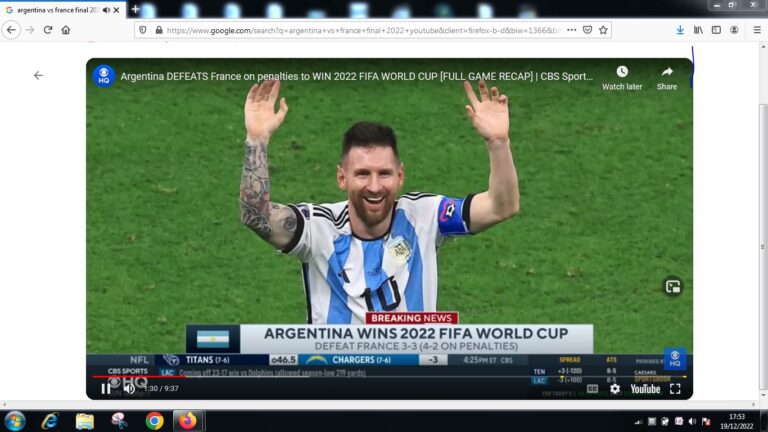Open the video on YouTube

645,389
